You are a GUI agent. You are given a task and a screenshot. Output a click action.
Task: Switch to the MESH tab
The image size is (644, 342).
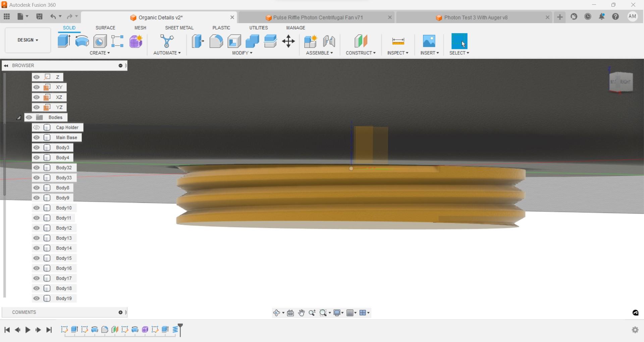pos(140,28)
